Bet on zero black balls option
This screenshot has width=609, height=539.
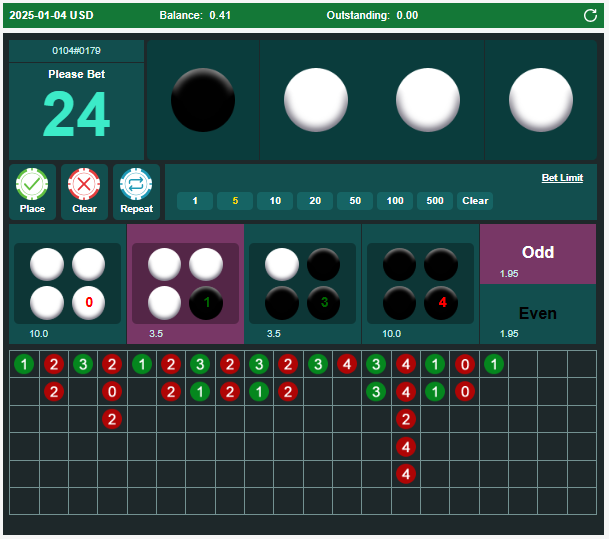(x=67, y=284)
